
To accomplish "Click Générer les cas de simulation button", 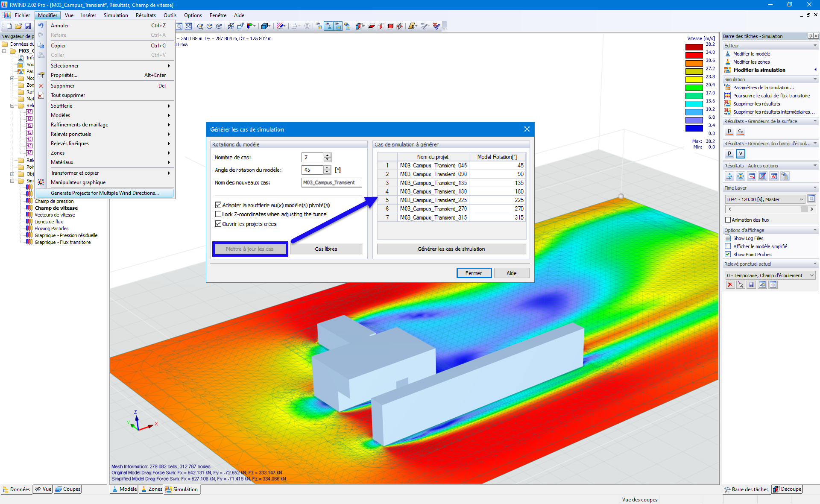I will (x=451, y=249).
